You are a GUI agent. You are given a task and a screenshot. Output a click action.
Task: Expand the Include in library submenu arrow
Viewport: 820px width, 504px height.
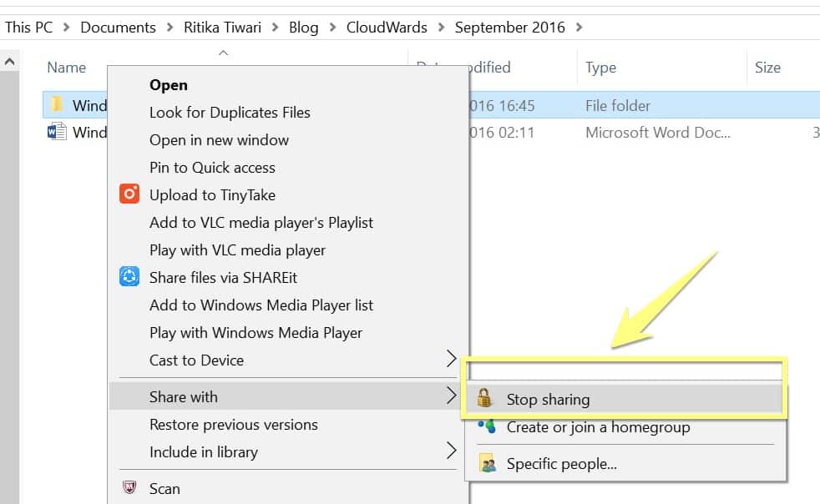pos(451,450)
